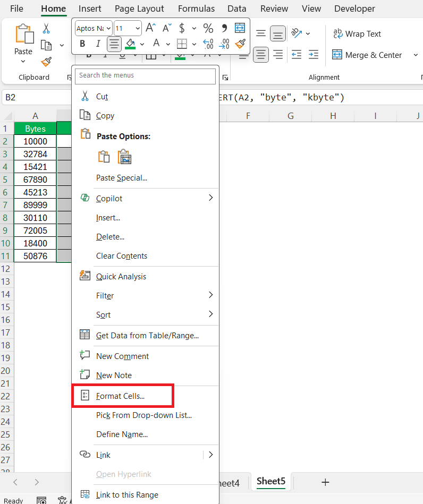The width and height of the screenshot is (423, 504).
Task: Click the previous sheet navigation arrow
Action: [15, 482]
